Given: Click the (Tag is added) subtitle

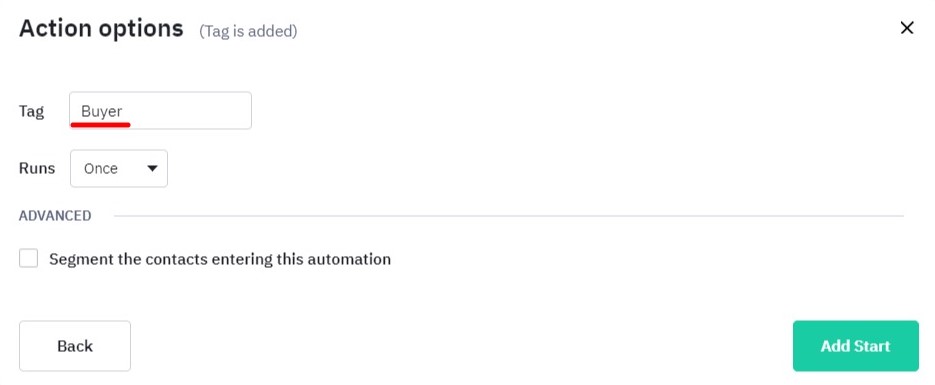Looking at the screenshot, I should click(248, 31).
